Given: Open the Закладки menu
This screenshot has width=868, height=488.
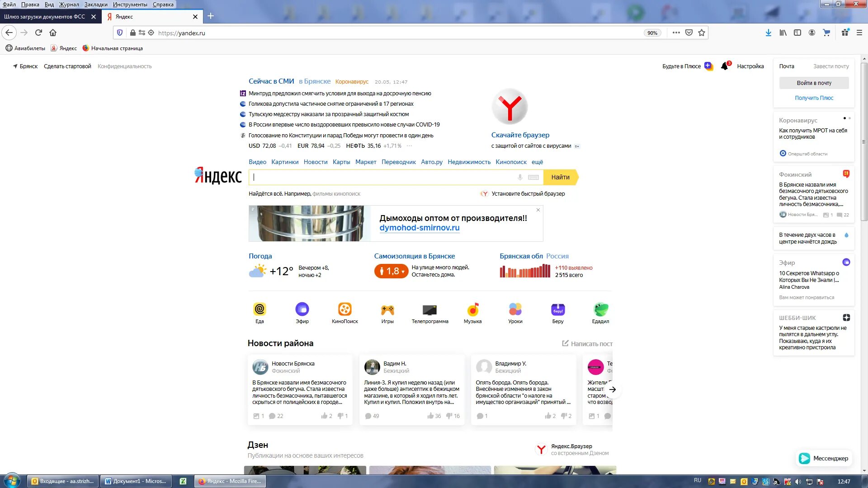Looking at the screenshot, I should 96,5.
